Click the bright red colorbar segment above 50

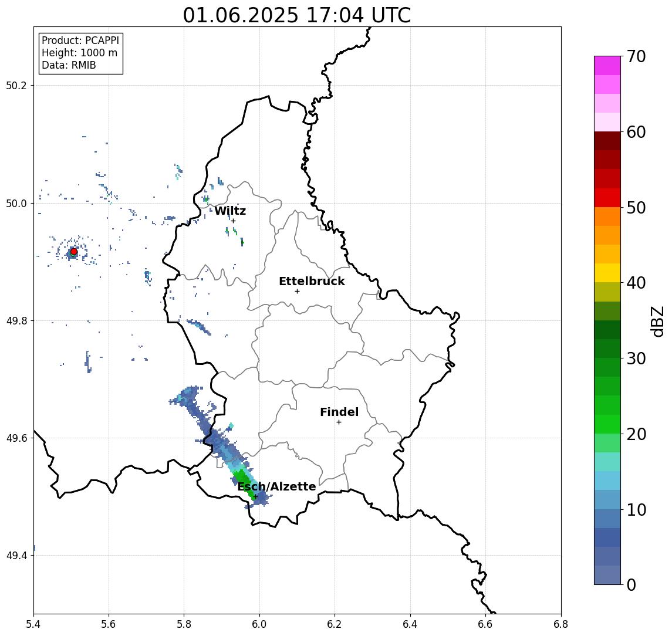tap(607, 198)
